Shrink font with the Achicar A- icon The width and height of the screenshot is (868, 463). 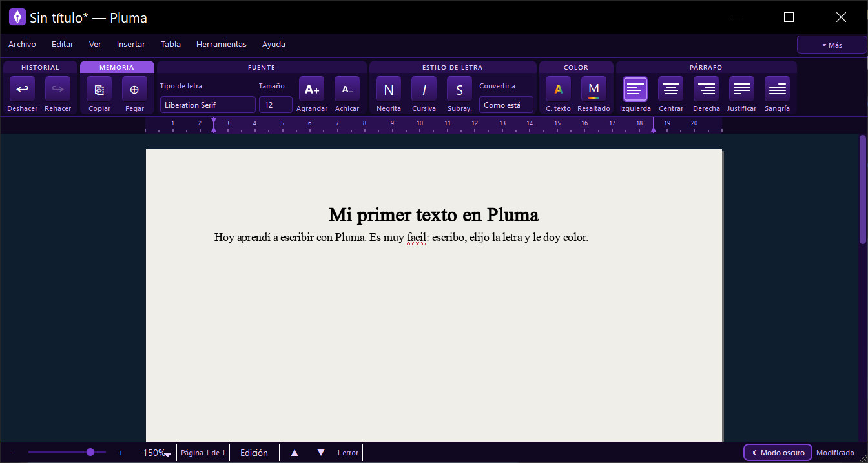pos(347,89)
